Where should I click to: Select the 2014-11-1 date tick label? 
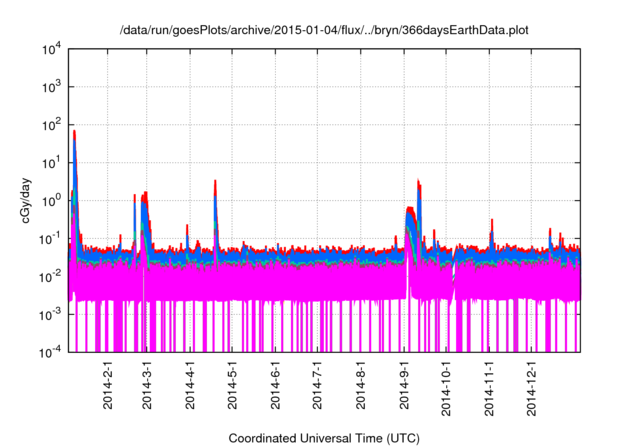pyautogui.click(x=489, y=393)
